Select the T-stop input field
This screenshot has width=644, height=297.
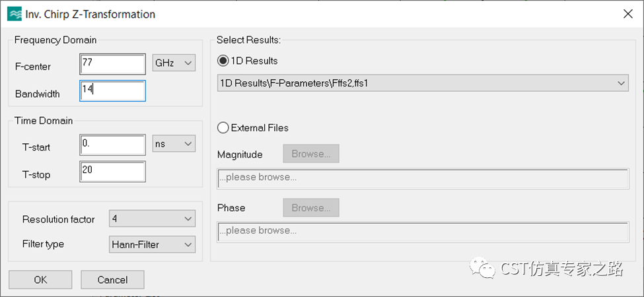click(x=112, y=172)
